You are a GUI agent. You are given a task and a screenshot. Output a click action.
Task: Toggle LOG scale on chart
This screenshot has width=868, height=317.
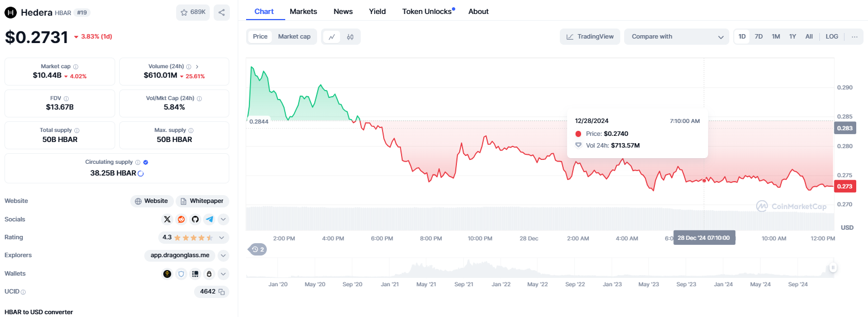tap(832, 36)
